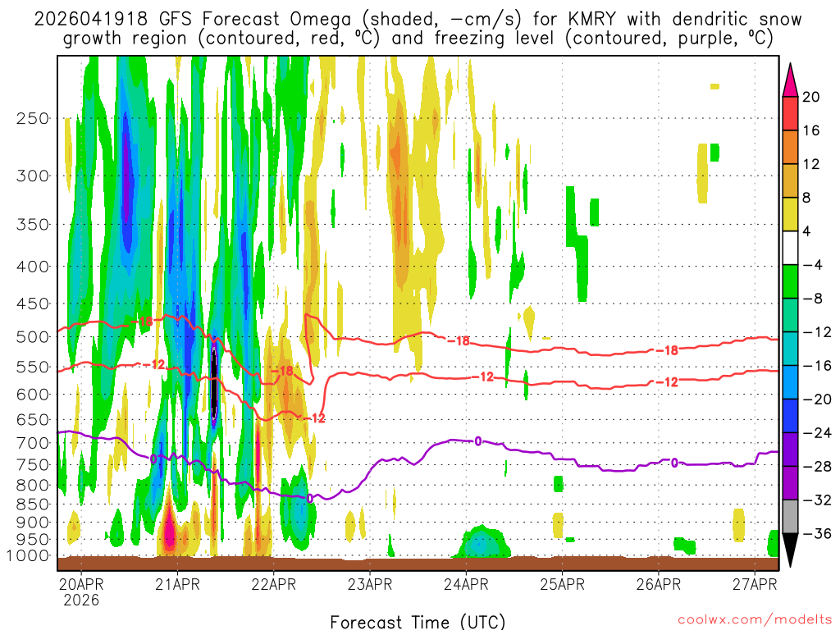Click the purple 0 freezing level label near 24APR
The width and height of the screenshot is (840, 630).
click(478, 441)
